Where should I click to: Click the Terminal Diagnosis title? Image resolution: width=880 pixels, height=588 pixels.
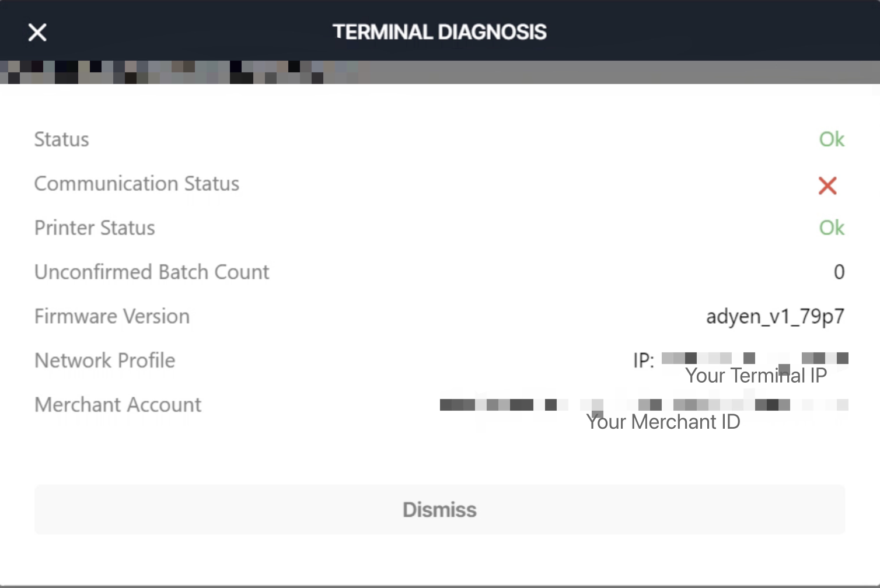coord(439,32)
